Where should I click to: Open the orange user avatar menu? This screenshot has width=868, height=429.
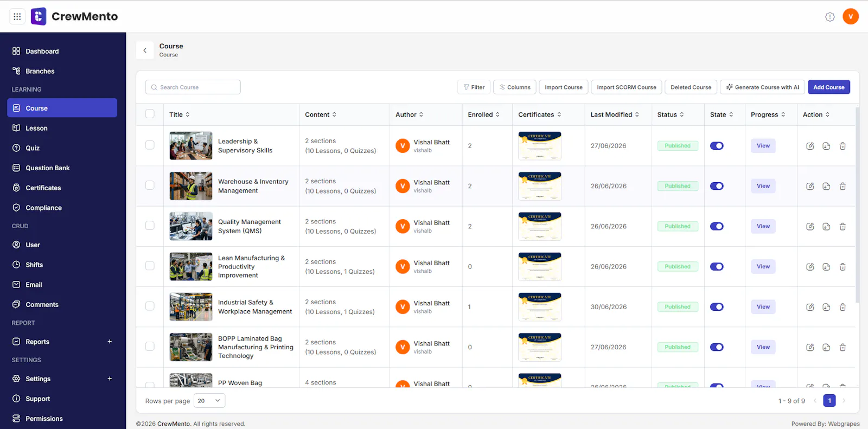[850, 16]
